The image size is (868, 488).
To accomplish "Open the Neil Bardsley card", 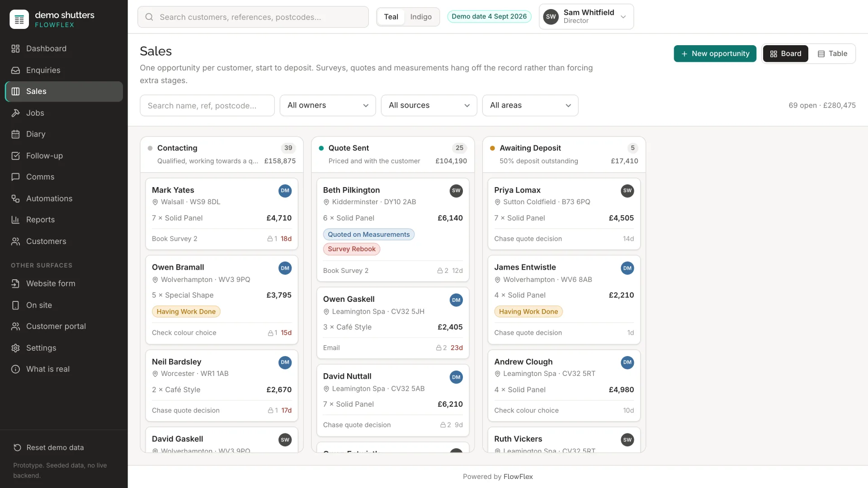I will click(x=222, y=386).
